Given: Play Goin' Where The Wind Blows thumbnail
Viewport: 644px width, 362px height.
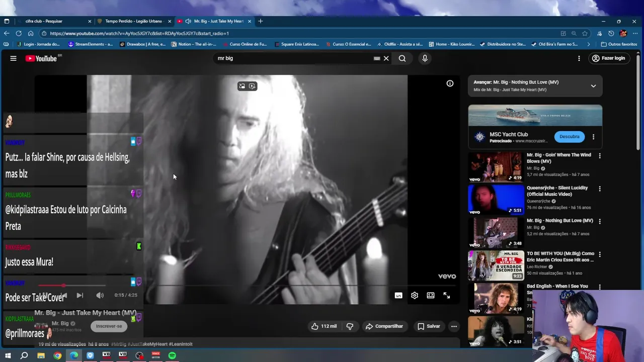Looking at the screenshot, I should (496, 166).
